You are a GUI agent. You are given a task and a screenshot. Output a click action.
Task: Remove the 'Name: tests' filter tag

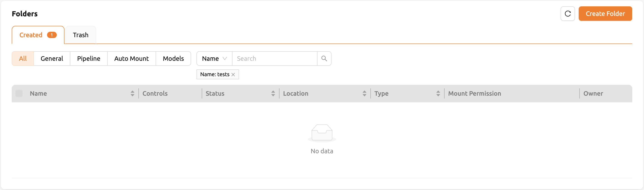click(233, 74)
